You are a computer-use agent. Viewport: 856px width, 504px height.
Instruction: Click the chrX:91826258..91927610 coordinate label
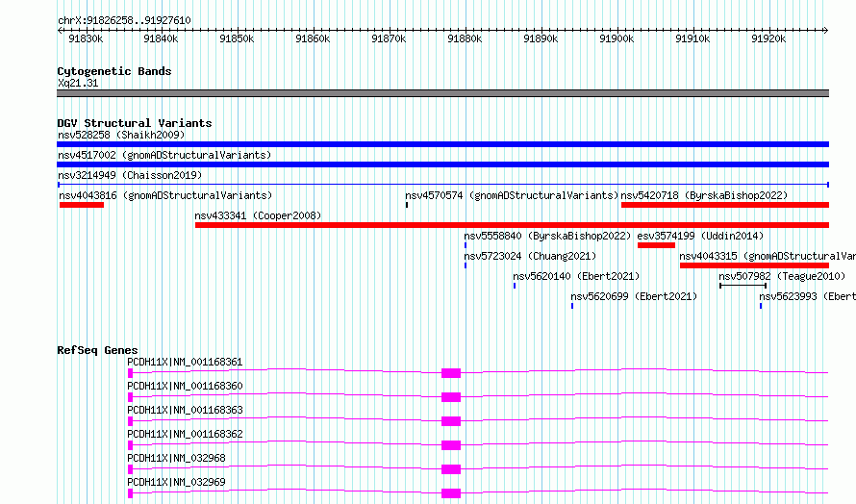coord(124,21)
